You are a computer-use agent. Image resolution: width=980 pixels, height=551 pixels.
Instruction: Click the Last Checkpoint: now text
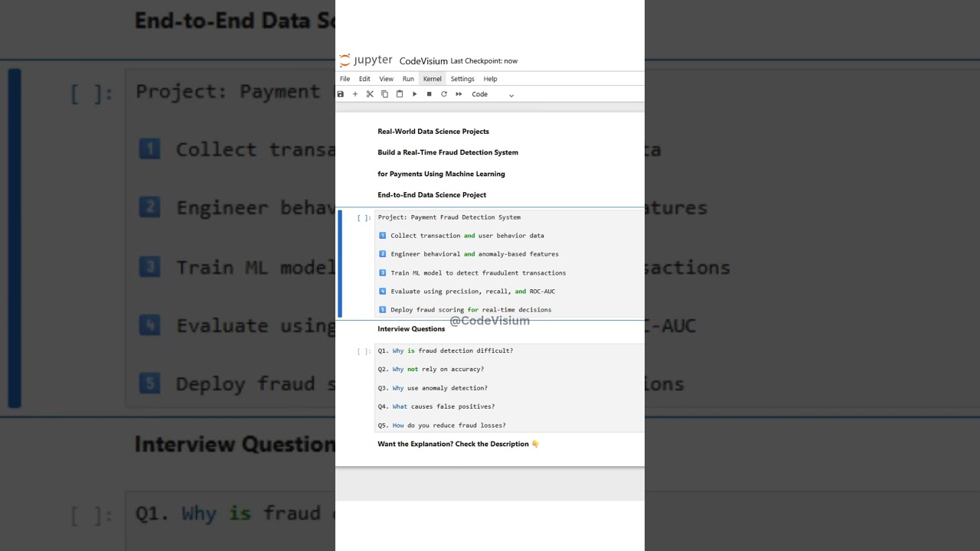pyautogui.click(x=484, y=61)
